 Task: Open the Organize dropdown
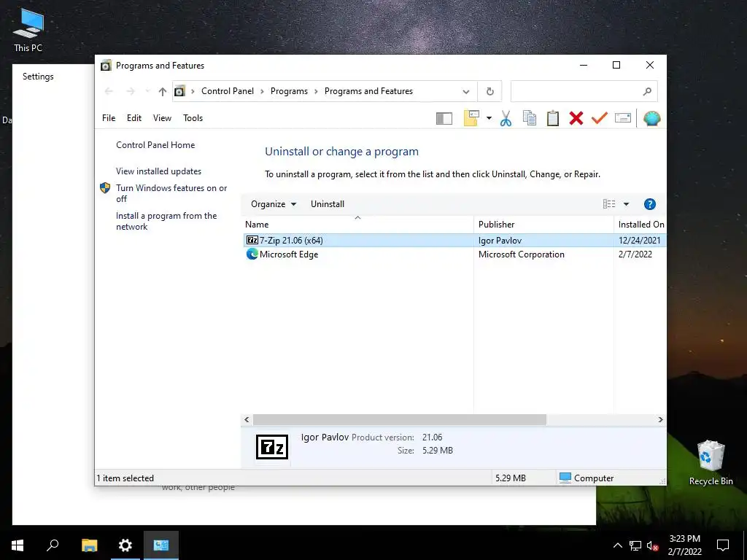(274, 204)
